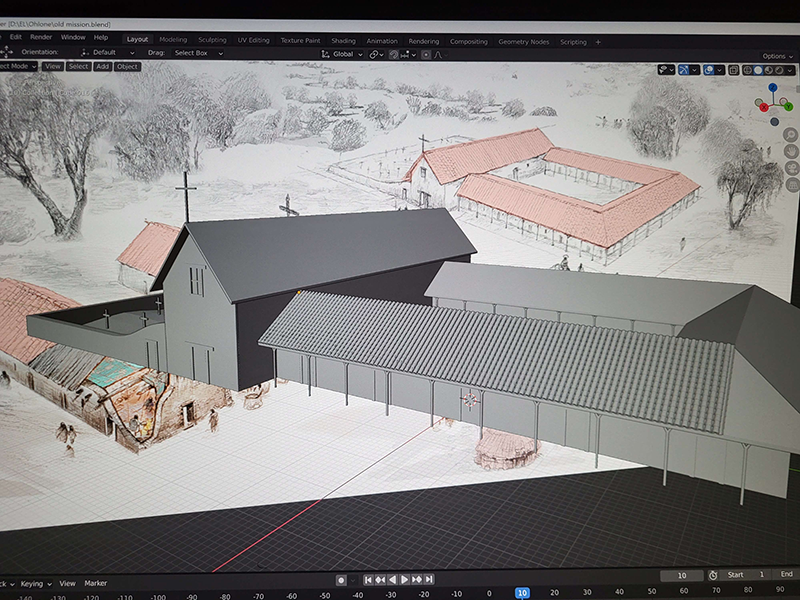Open the Add menu in viewport header
Screen dimensions: 800x600
(104, 67)
